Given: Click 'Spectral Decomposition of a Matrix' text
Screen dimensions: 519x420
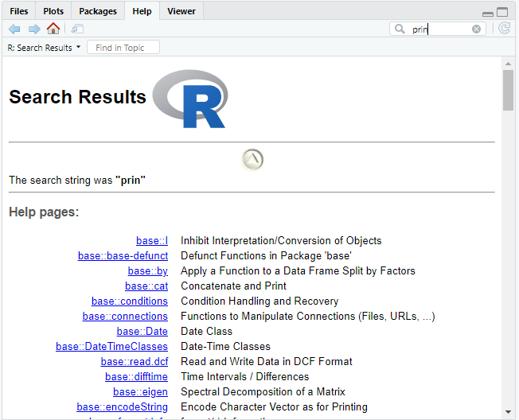Looking at the screenshot, I should click(x=263, y=392).
